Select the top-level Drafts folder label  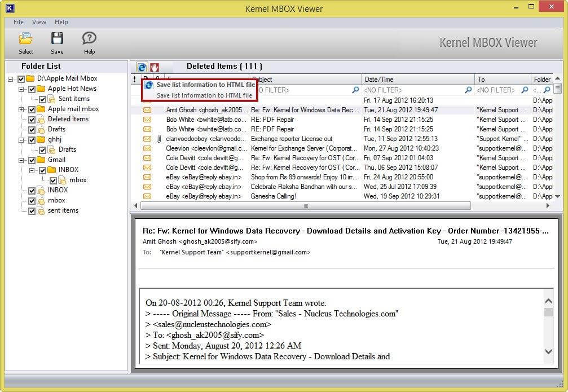(x=56, y=129)
